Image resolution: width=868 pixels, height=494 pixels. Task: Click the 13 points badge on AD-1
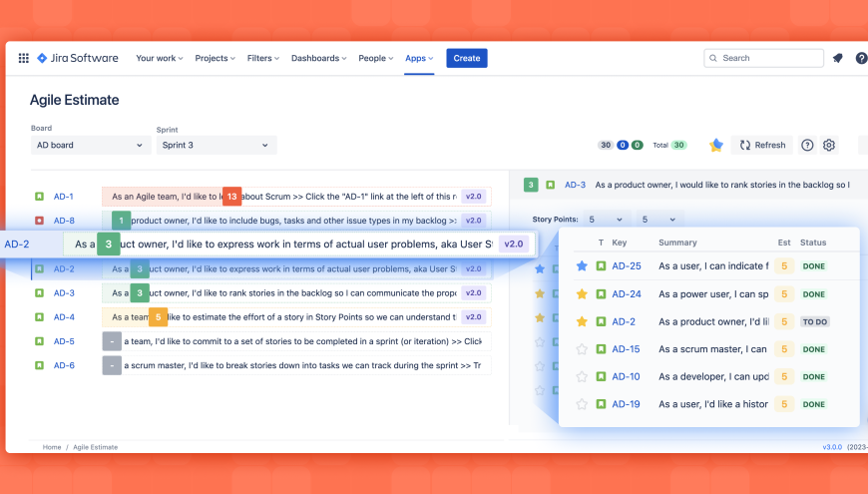pos(231,197)
